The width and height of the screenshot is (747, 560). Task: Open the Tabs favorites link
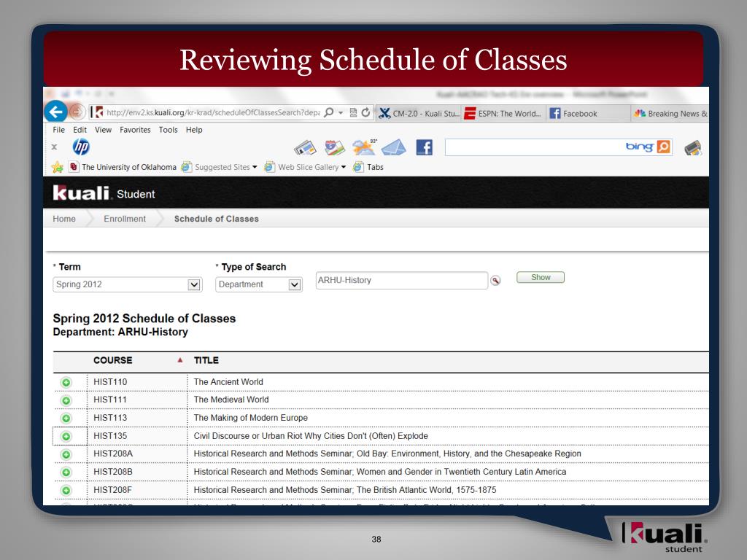[x=368, y=167]
